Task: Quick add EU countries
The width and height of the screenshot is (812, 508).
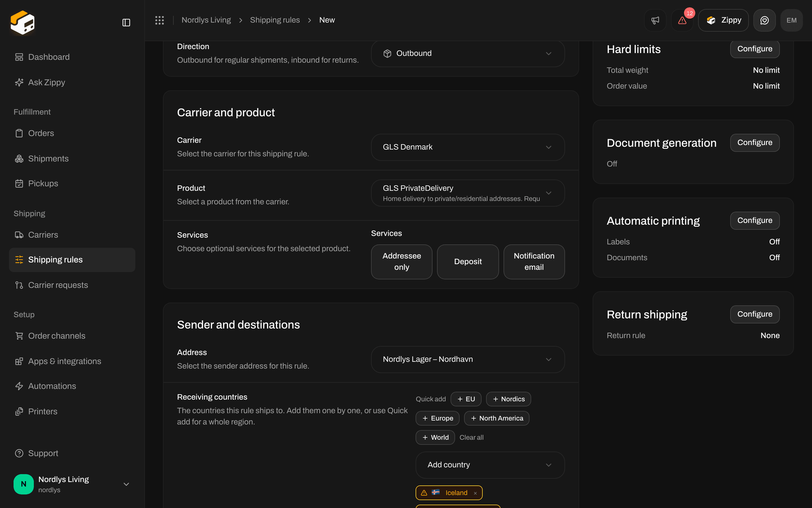Action: pyautogui.click(x=466, y=399)
